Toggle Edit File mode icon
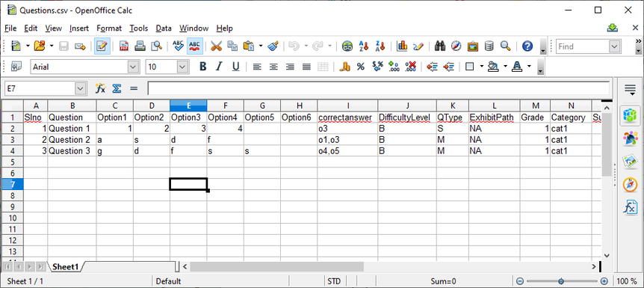Image resolution: width=644 pixels, height=288 pixels. click(x=102, y=46)
